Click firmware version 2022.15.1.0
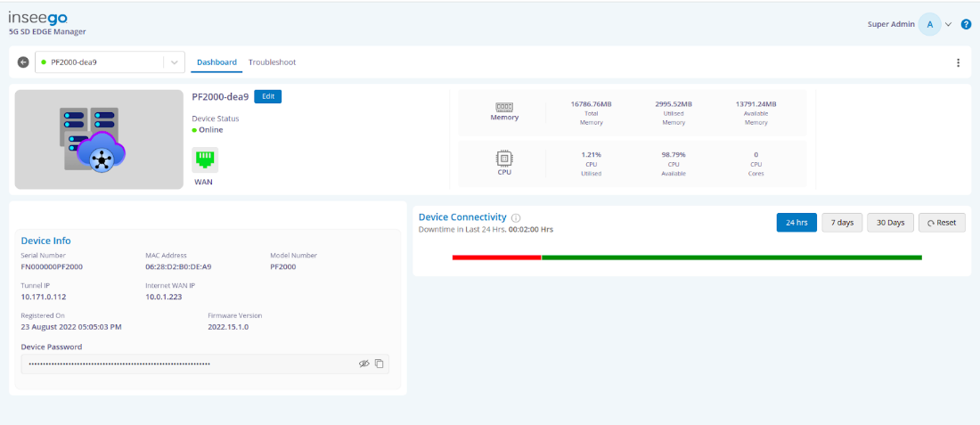 [229, 327]
